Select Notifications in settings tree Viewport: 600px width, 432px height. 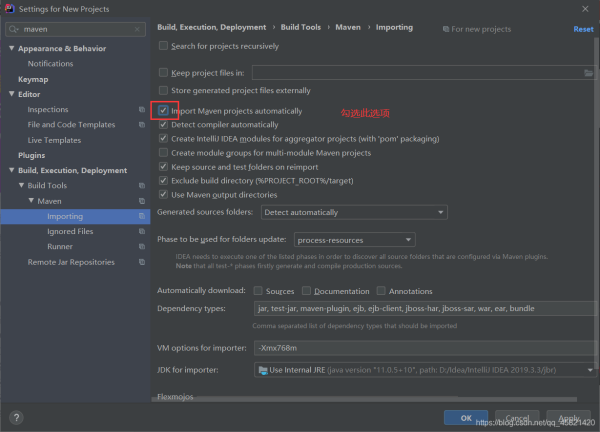[x=51, y=64]
